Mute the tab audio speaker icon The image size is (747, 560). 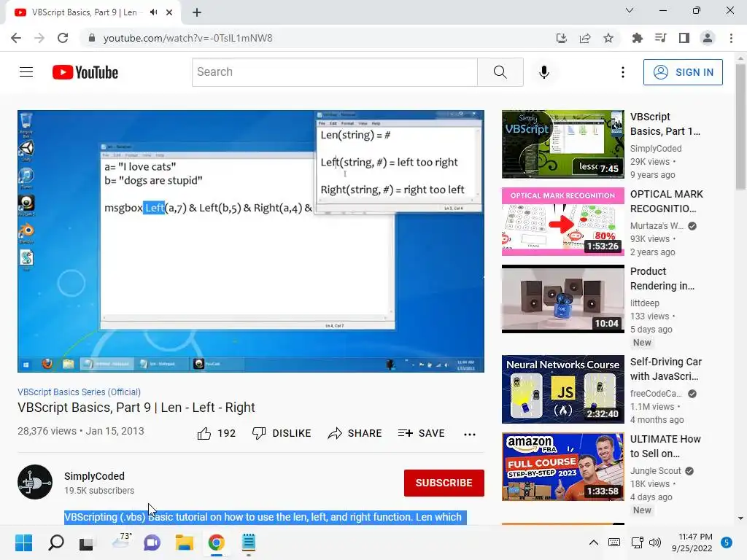tap(153, 12)
